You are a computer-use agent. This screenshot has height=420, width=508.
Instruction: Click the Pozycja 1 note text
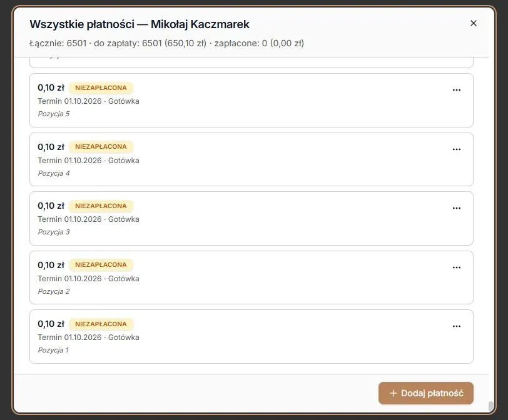pos(53,350)
